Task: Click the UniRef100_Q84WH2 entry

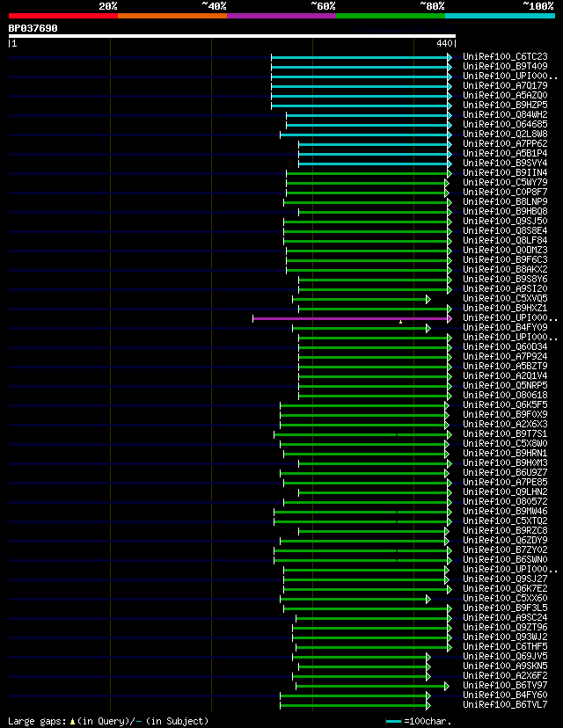Action: (506, 114)
